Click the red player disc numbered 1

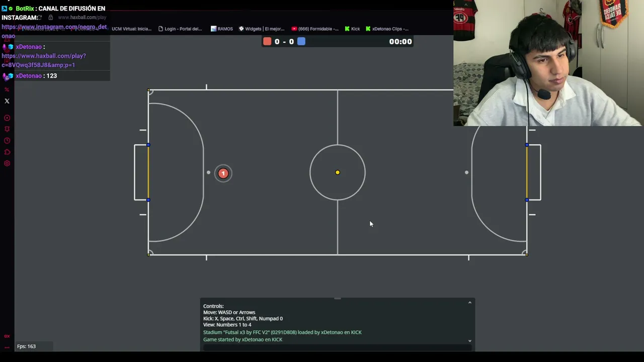click(x=223, y=173)
